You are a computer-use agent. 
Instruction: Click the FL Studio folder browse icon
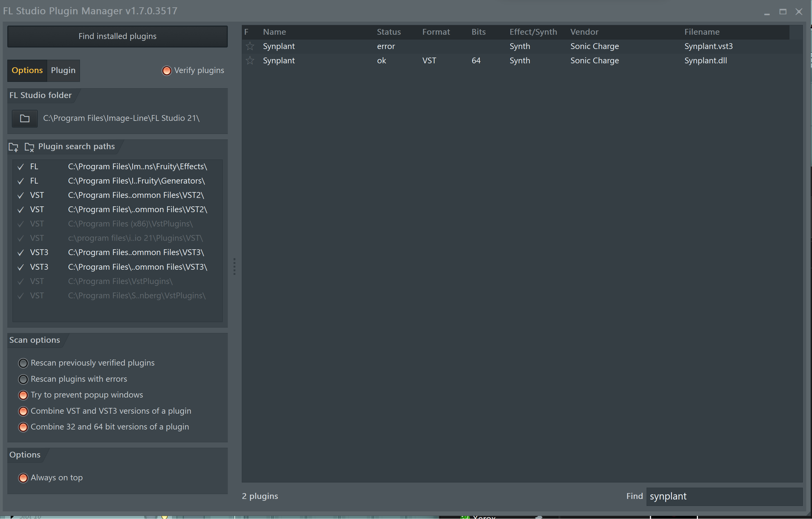pos(25,118)
